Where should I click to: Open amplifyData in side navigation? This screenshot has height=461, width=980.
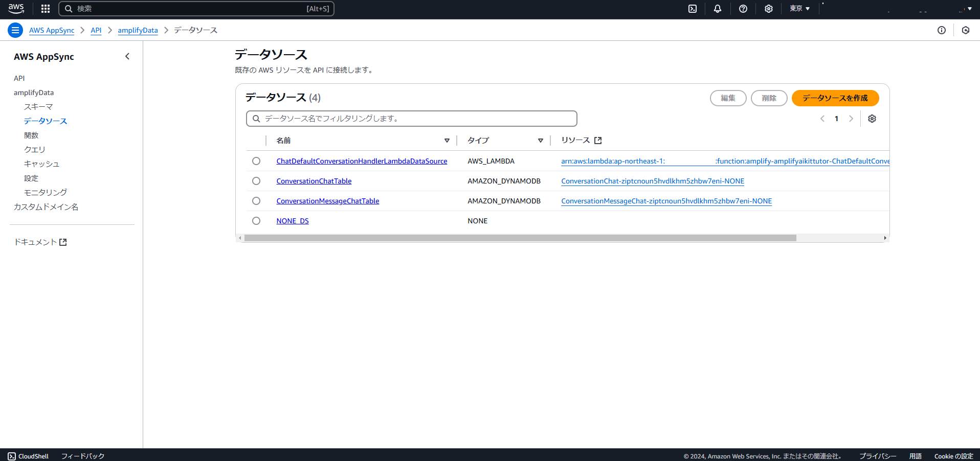tap(34, 93)
